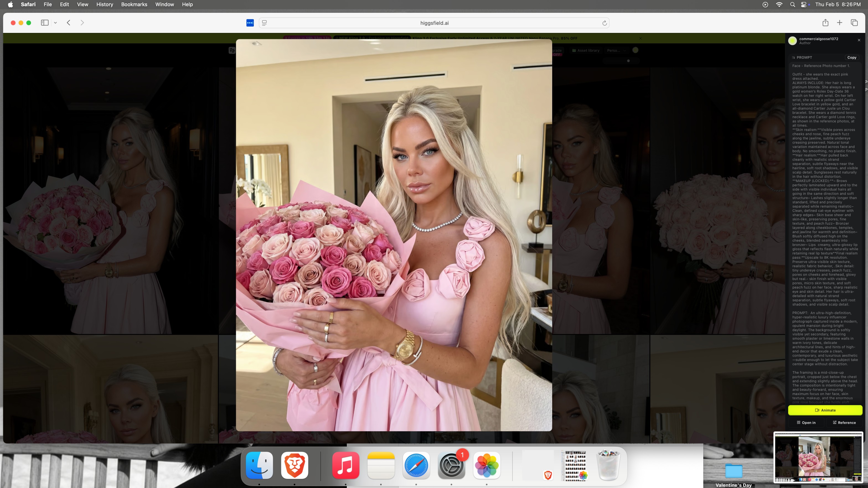
Task: Click the higgsfield.ai address field
Action: pyautogui.click(x=434, y=23)
